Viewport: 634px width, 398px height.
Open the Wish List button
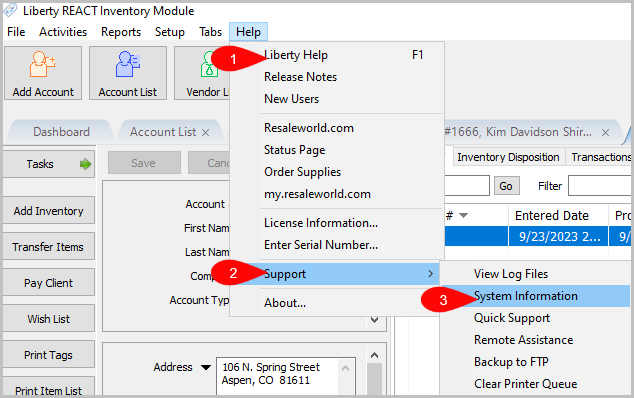(49, 318)
